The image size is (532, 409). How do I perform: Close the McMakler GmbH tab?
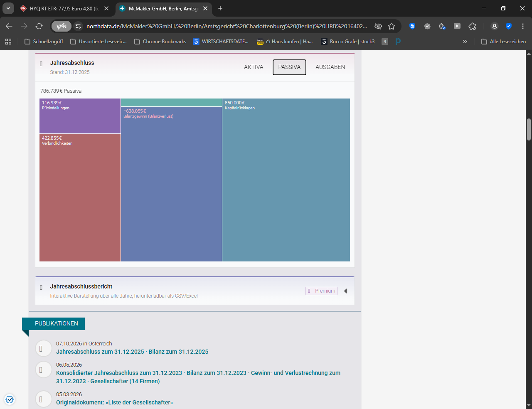tap(205, 8)
